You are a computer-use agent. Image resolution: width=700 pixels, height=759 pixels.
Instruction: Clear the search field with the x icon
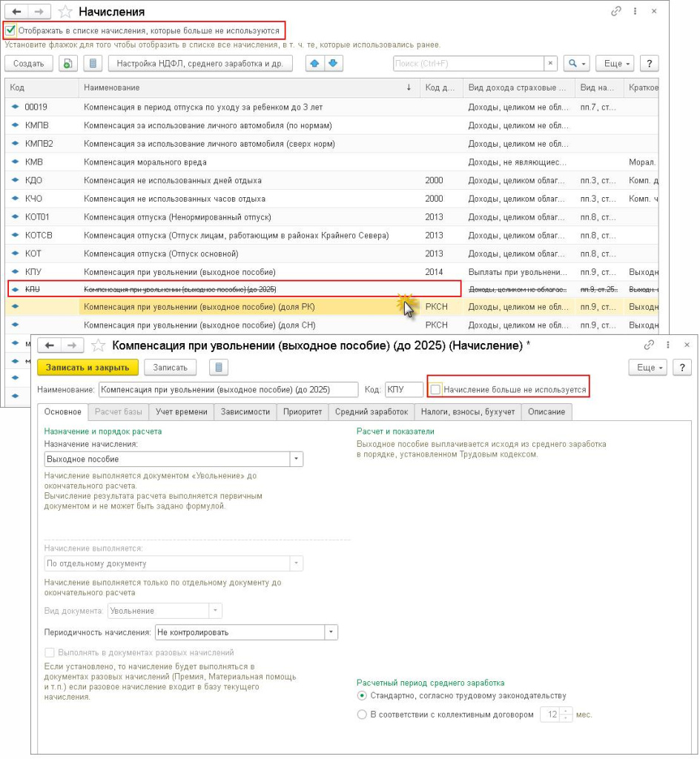point(550,64)
